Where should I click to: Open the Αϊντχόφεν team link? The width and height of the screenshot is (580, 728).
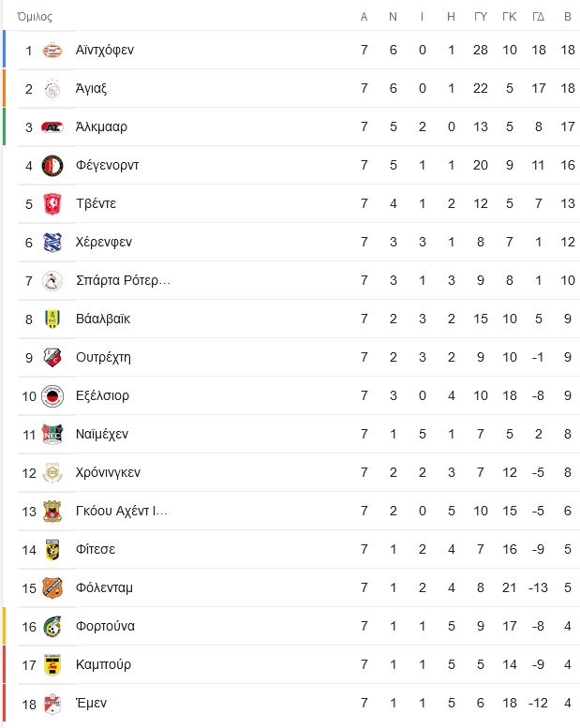click(x=105, y=50)
